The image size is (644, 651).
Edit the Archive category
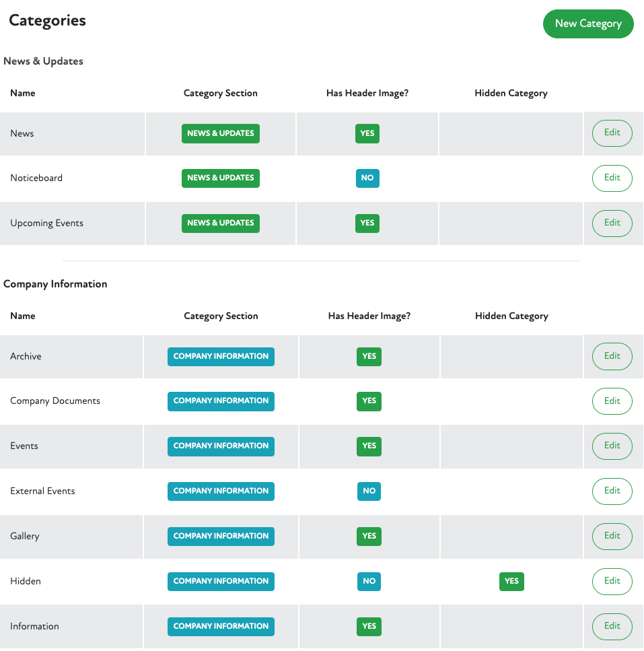(612, 356)
